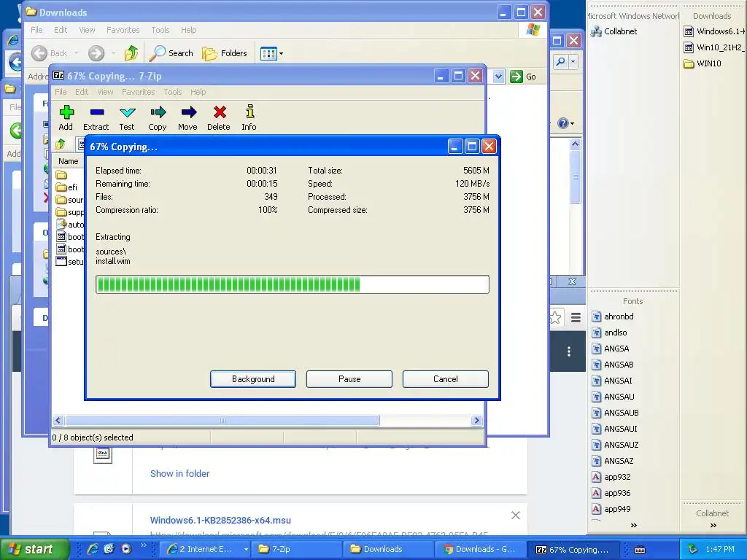The image size is (747, 560).
Task: Click 7-Zip horizontal scrollbar thumb
Action: click(x=222, y=421)
